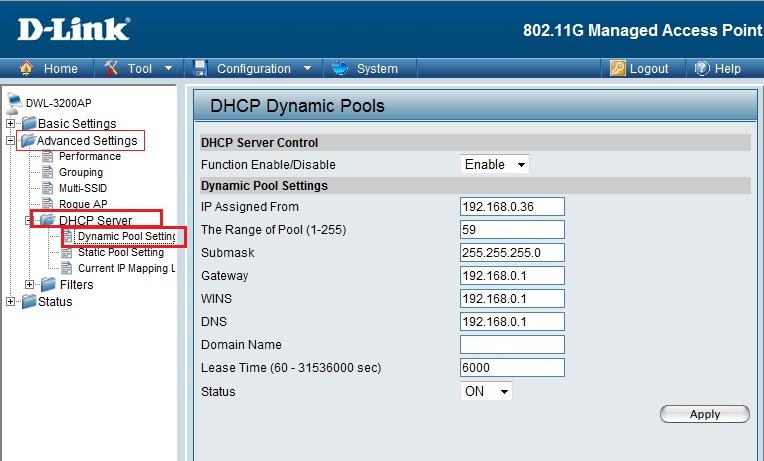Click the Rogue AP page icon

pos(47,203)
